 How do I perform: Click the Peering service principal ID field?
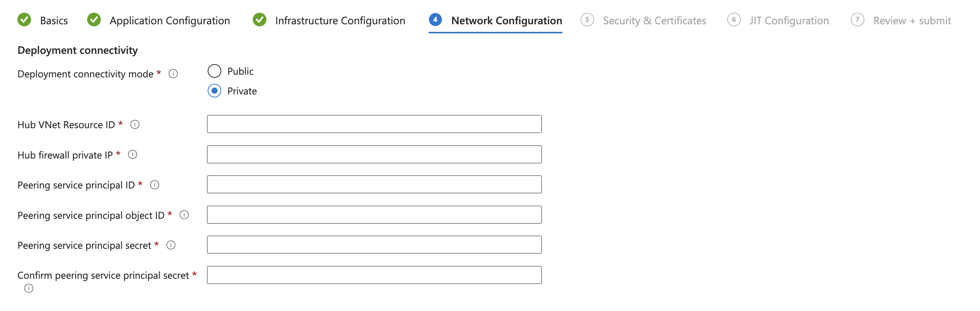374,185
